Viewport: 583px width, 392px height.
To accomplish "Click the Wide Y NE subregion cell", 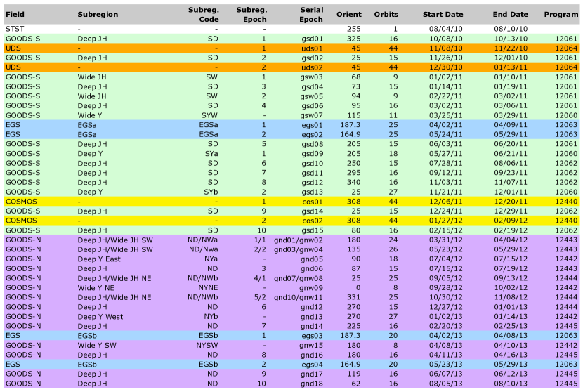I will [x=96, y=288].
